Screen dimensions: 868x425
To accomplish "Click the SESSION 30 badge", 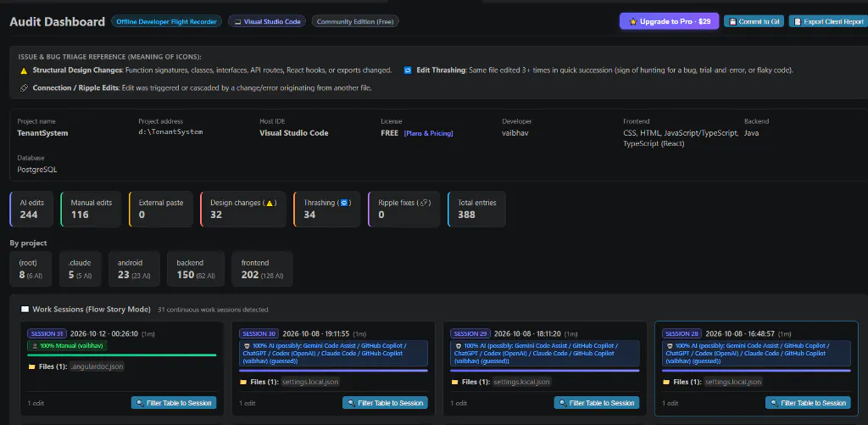I will click(259, 333).
